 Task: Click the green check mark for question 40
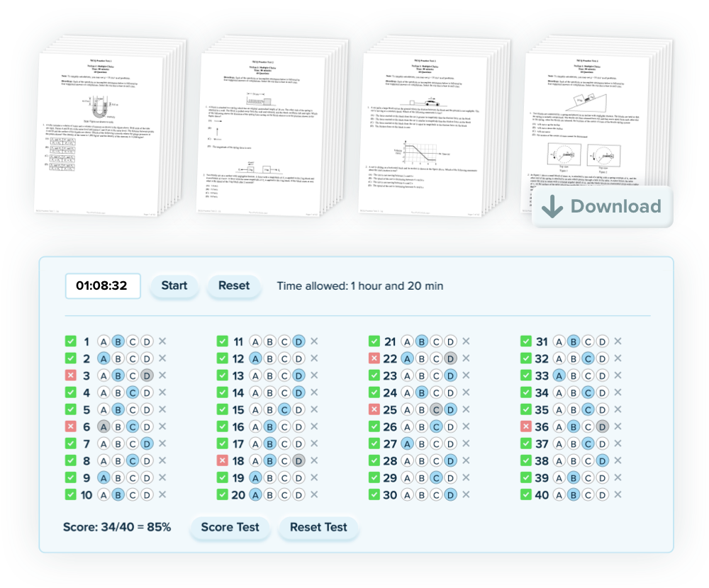pyautogui.click(x=526, y=494)
